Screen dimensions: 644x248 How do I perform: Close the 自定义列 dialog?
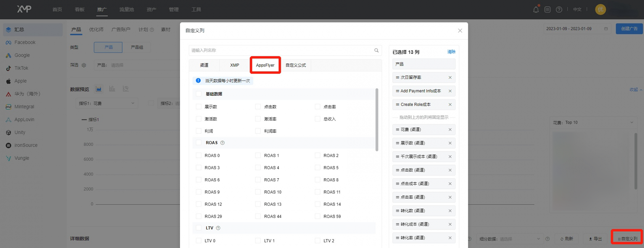pyautogui.click(x=460, y=31)
